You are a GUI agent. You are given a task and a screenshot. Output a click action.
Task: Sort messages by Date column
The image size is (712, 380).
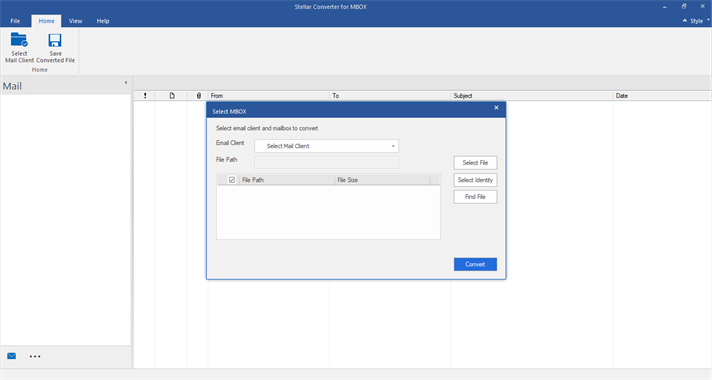662,96
